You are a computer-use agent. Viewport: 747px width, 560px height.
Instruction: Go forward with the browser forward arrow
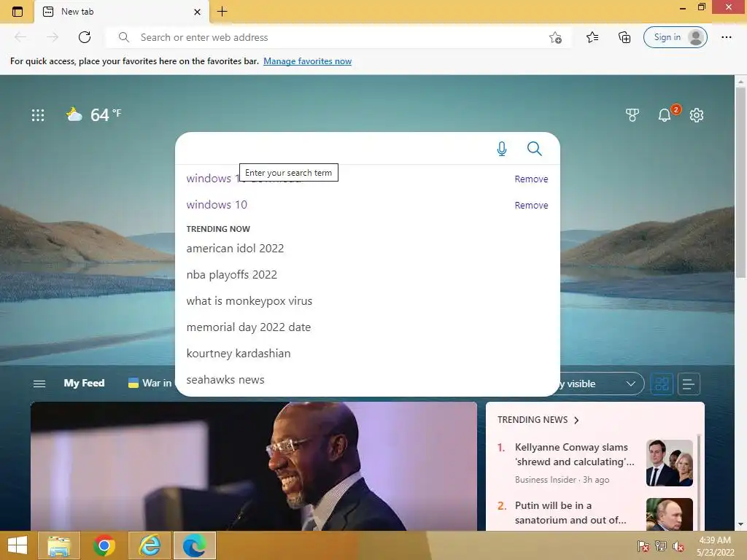[x=53, y=37]
